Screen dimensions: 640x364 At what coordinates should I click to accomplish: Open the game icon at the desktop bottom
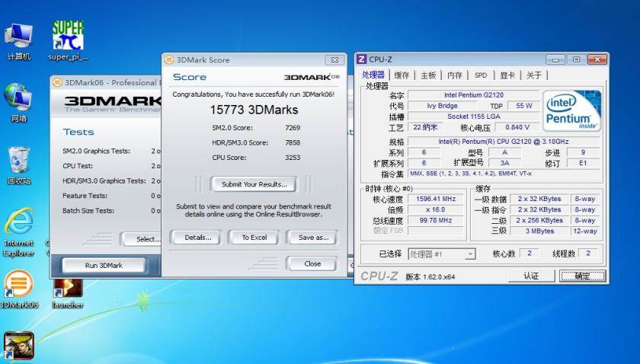18,346
